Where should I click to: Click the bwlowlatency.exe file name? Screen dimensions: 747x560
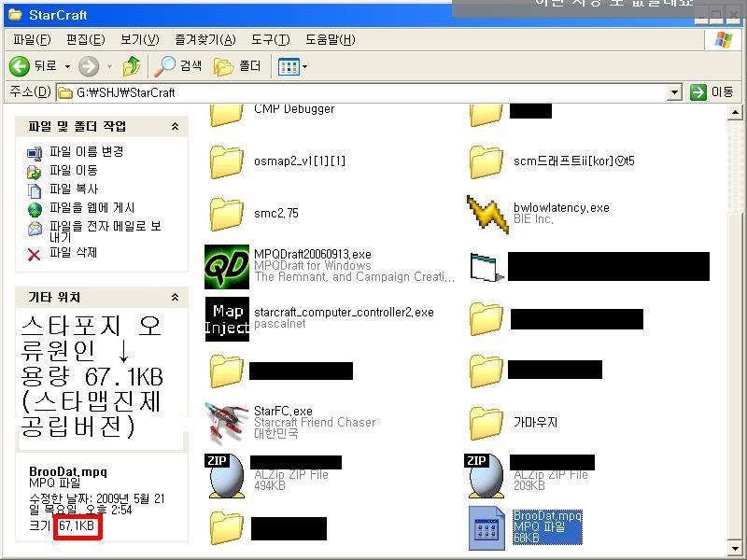coord(561,207)
